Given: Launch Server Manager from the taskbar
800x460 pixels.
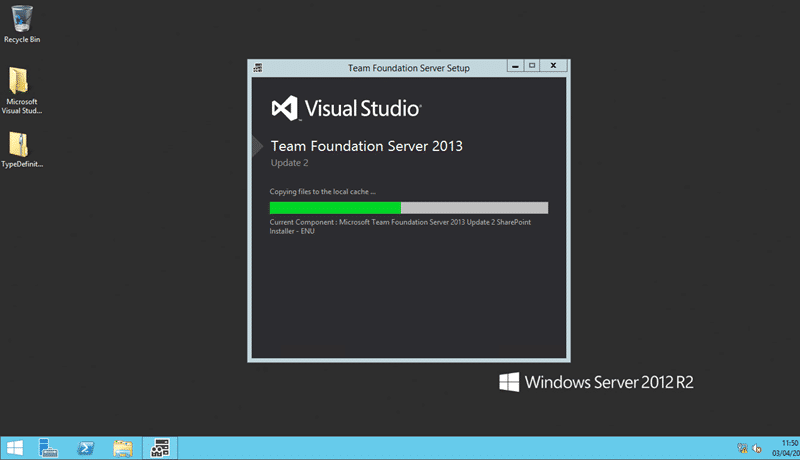Looking at the screenshot, I should point(48,448).
